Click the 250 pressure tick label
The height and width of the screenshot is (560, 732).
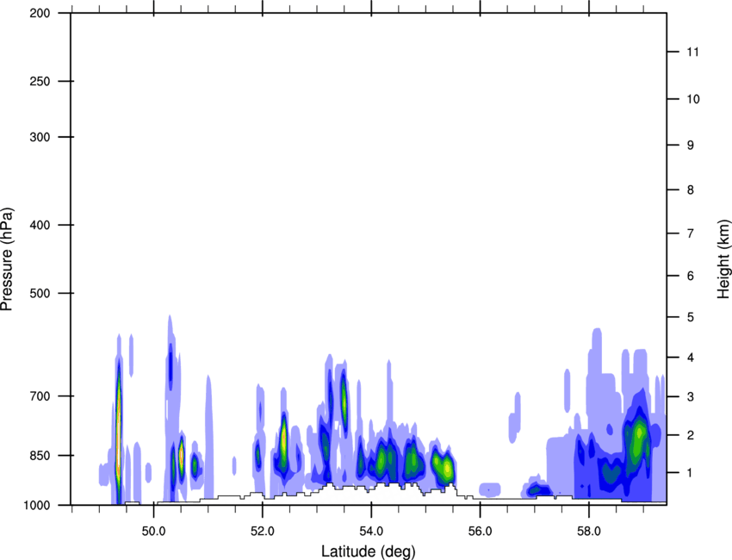click(40, 81)
